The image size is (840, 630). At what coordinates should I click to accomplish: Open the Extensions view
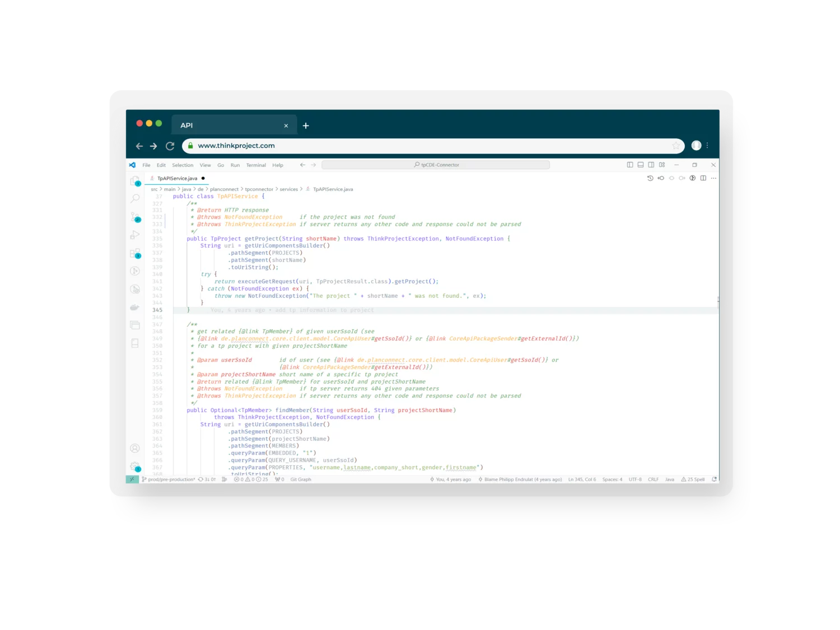(135, 253)
